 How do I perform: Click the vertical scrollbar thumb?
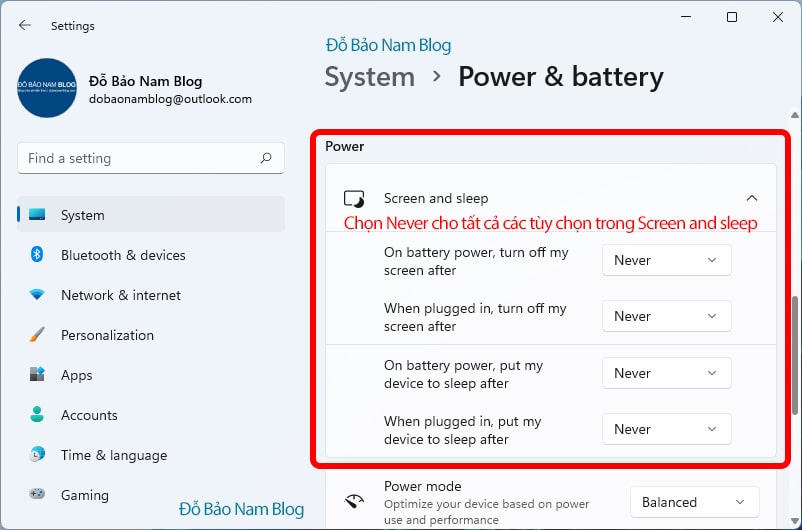pyautogui.click(x=795, y=356)
